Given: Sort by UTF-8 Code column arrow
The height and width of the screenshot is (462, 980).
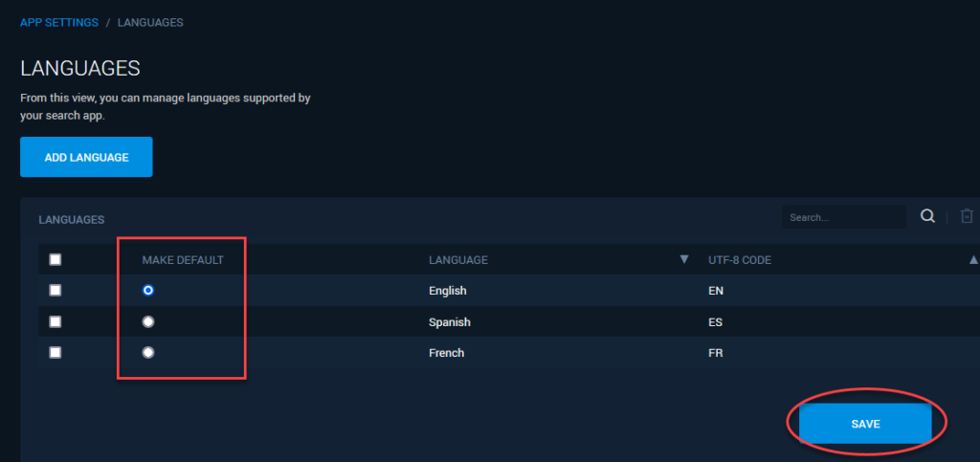Looking at the screenshot, I should [973, 260].
